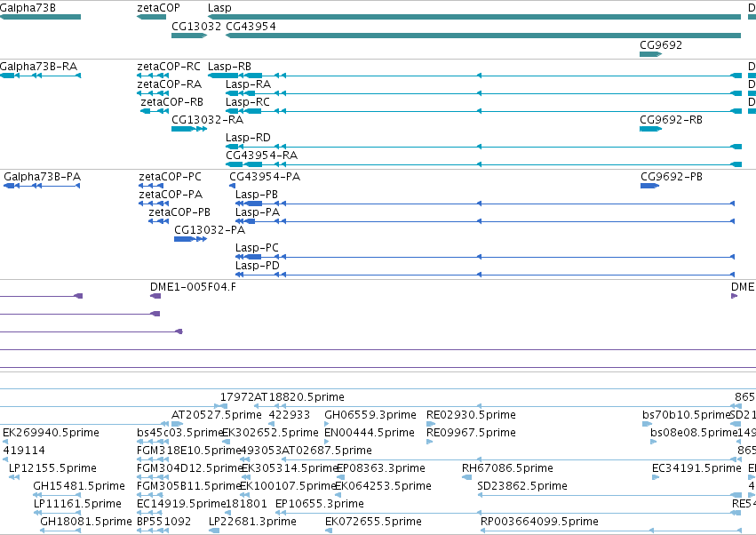Select the Lasp-RC transcript label

(248, 102)
